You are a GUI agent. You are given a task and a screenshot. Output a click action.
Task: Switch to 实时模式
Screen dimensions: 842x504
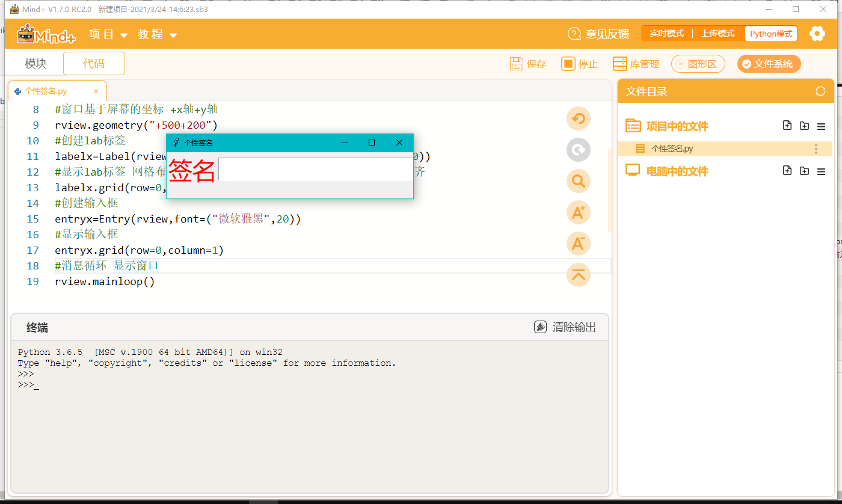(x=666, y=34)
